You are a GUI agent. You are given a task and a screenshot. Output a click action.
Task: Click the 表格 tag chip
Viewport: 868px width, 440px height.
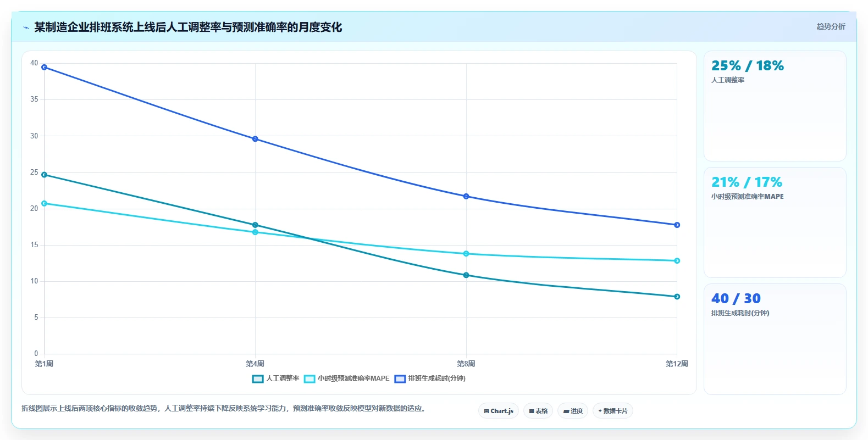(538, 411)
